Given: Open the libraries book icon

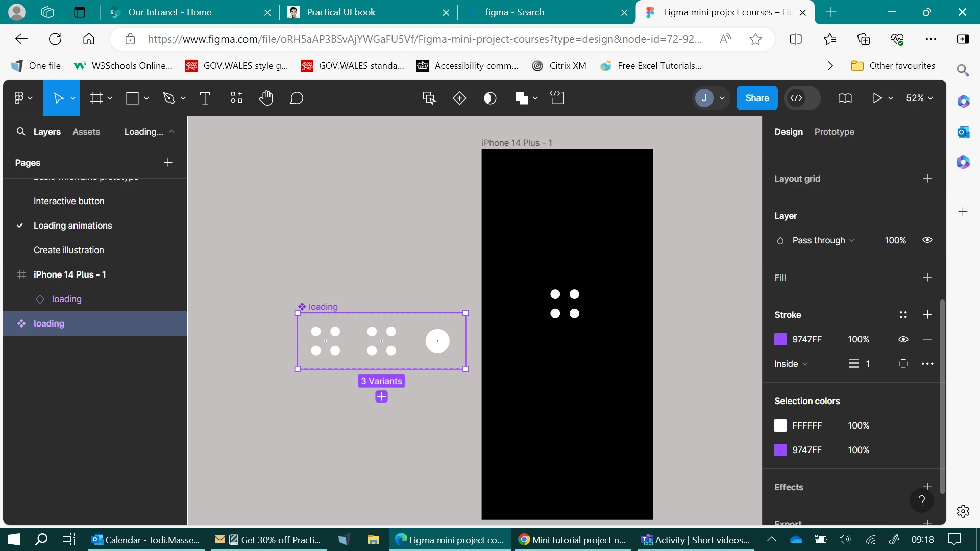Looking at the screenshot, I should tap(845, 98).
